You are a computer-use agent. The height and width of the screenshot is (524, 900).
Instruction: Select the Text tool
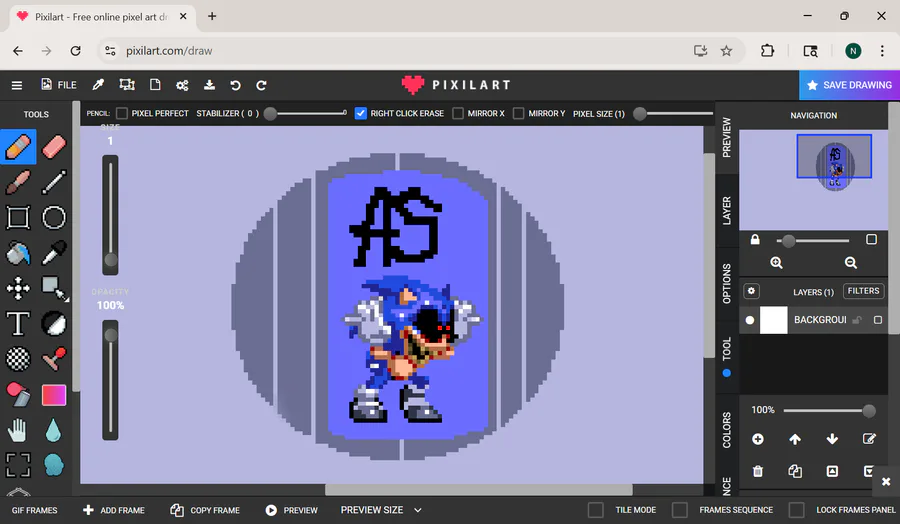coord(18,324)
